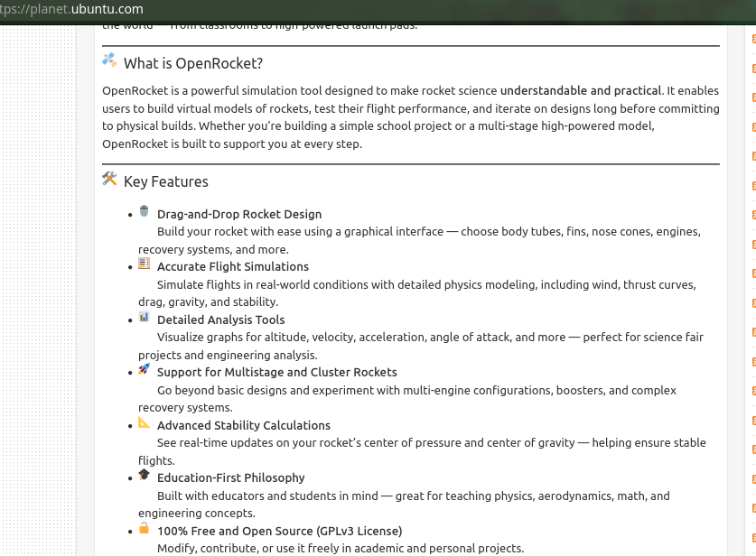The height and width of the screenshot is (556, 756).
Task: Click the 'What is OpenRocket?' heading
Action: 193,63
